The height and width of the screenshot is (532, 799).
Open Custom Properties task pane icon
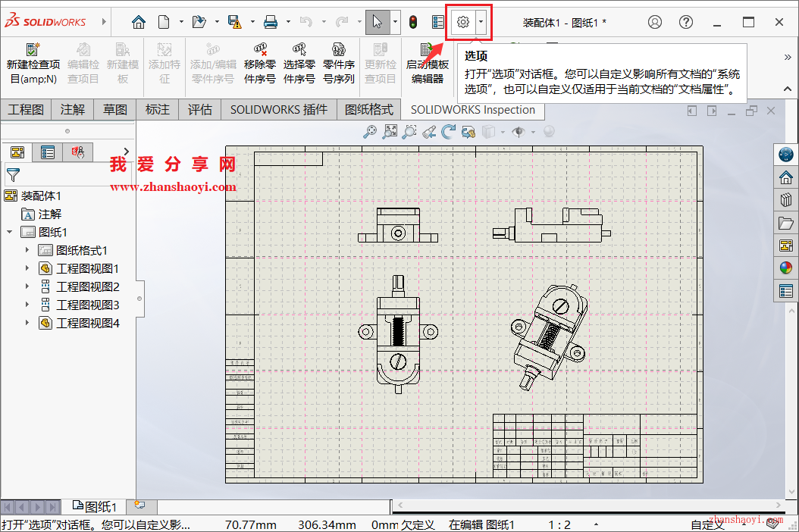click(786, 291)
